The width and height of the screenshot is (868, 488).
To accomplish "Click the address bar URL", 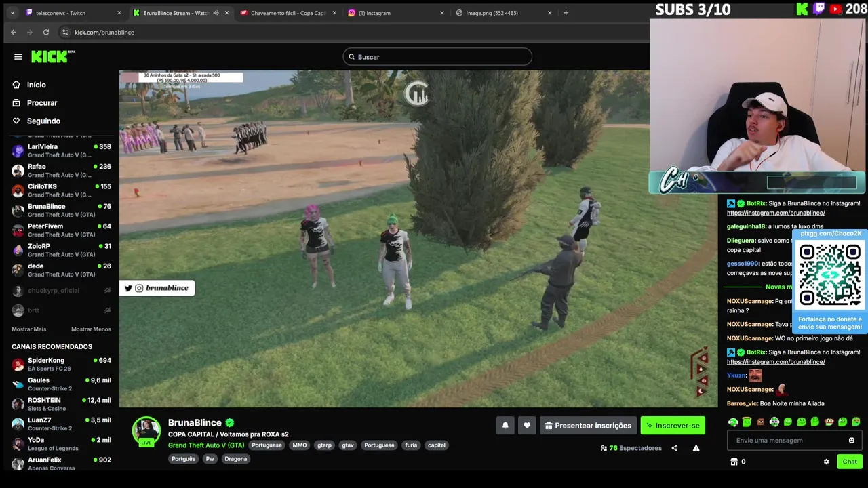I will click(104, 32).
